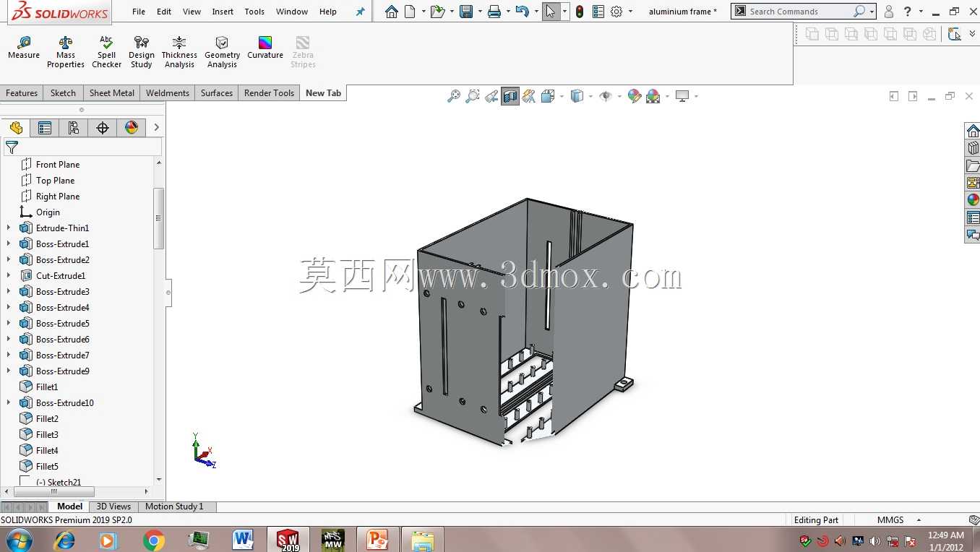This screenshot has height=552, width=980.
Task: Pin the menu bar with pushpin
Action: click(361, 12)
